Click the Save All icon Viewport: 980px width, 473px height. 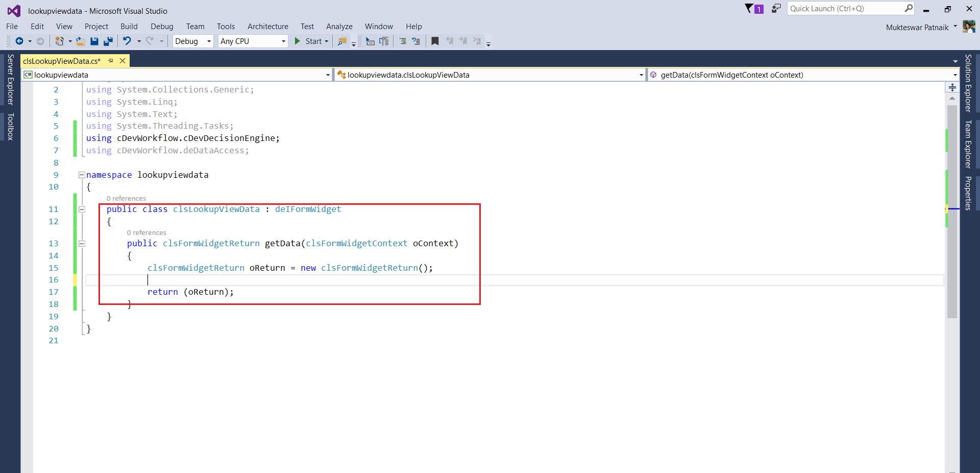(108, 41)
